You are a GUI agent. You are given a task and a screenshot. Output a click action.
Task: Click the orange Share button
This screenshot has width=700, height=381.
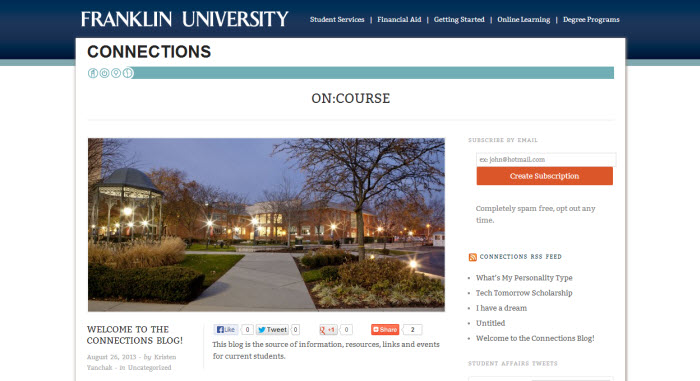[385, 330]
